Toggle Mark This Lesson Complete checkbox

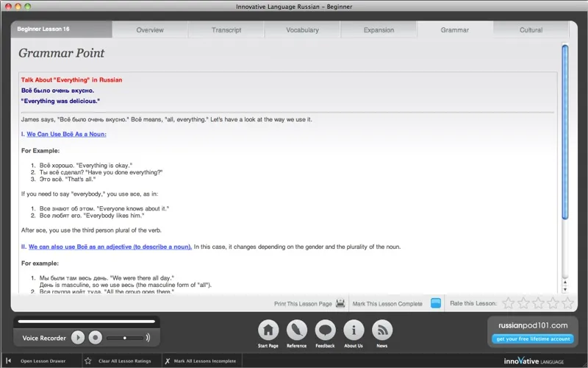[436, 303]
